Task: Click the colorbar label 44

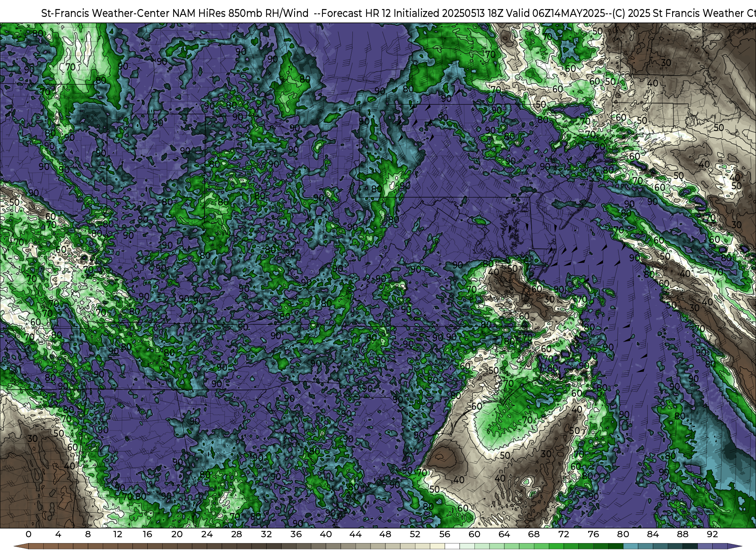Action: 356,534
